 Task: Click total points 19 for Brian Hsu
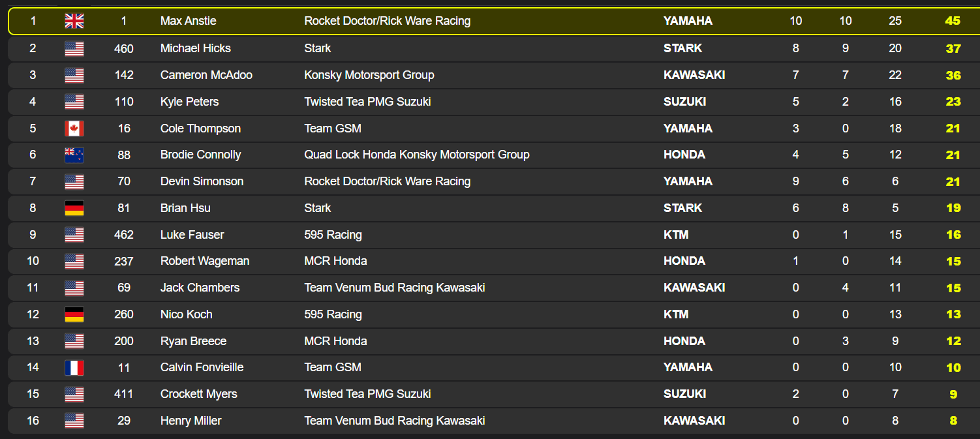[x=953, y=208]
